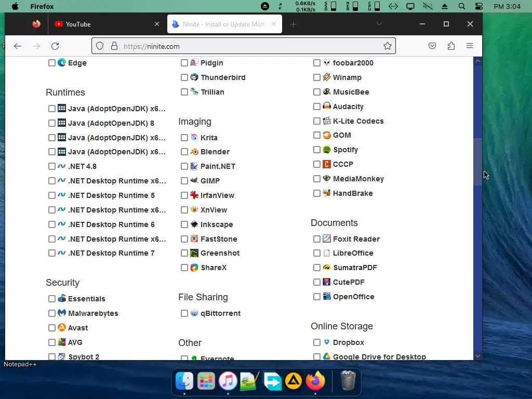The width and height of the screenshot is (532, 399).
Task: Click the Edge browser icon
Action: [62, 62]
